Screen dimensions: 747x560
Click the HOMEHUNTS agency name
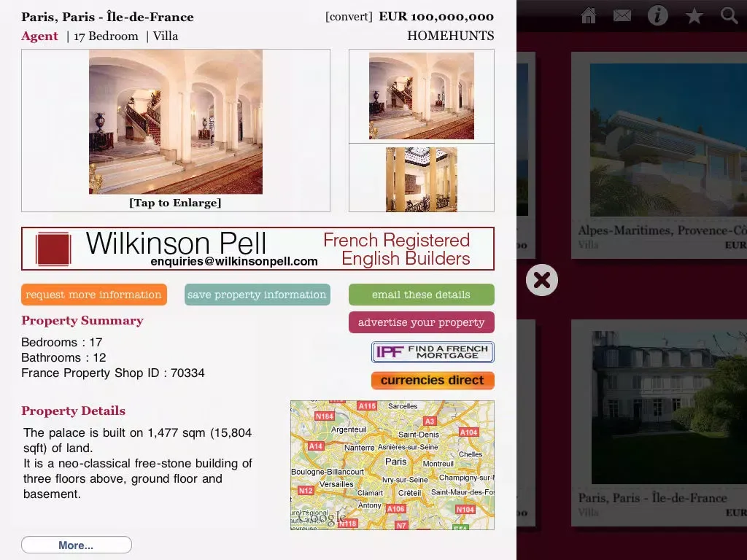[450, 36]
